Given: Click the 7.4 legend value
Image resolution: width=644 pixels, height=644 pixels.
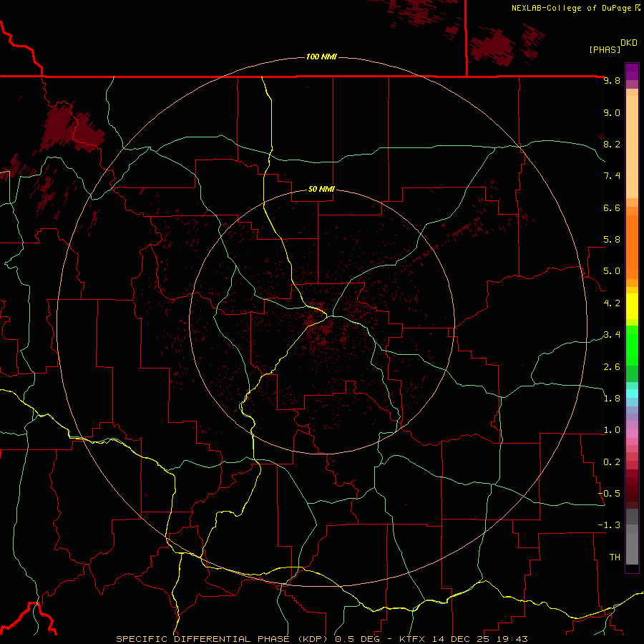Looking at the screenshot, I should [612, 176].
